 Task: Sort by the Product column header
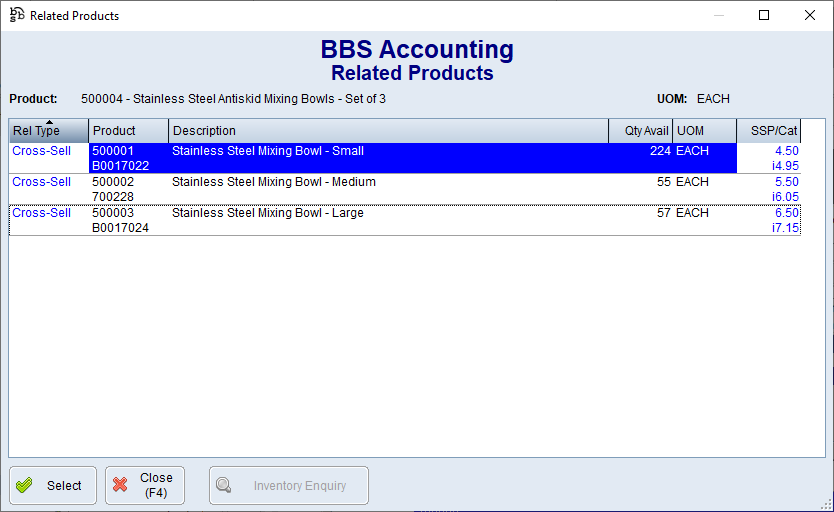point(128,131)
